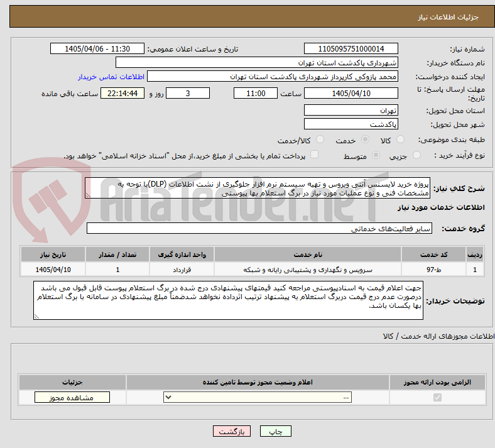The image size is (495, 448).
Task: Click the service code cell ط-97
Action: click(434, 270)
